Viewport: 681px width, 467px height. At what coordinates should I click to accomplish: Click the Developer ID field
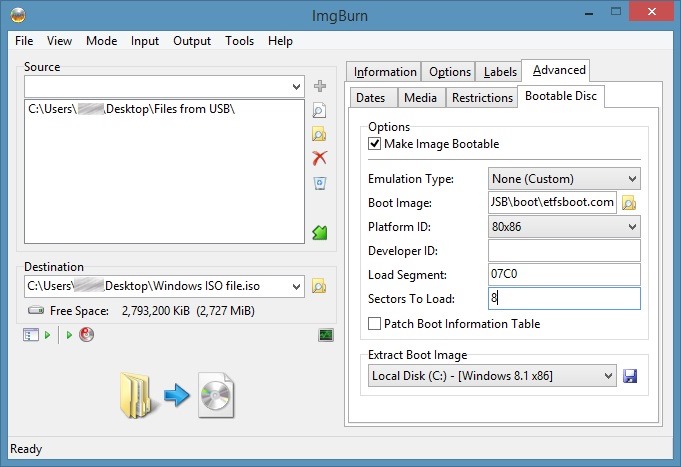pyautogui.click(x=564, y=251)
